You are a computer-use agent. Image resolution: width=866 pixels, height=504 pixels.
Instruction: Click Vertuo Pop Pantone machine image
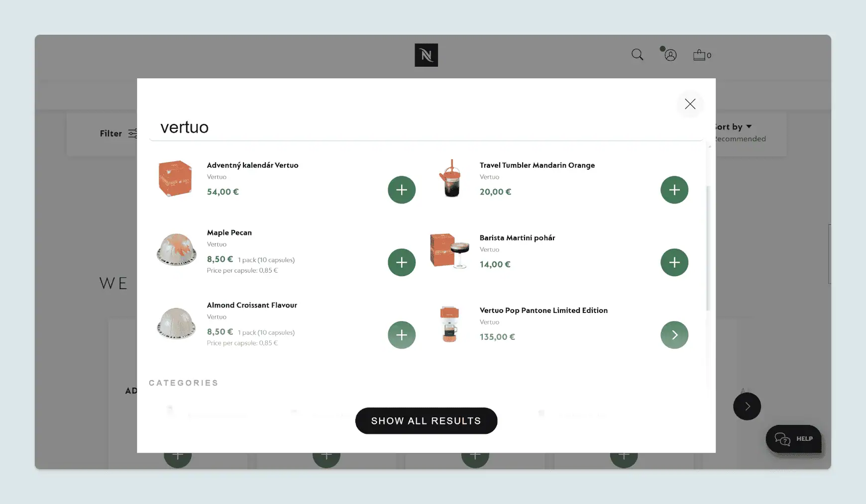[449, 324]
